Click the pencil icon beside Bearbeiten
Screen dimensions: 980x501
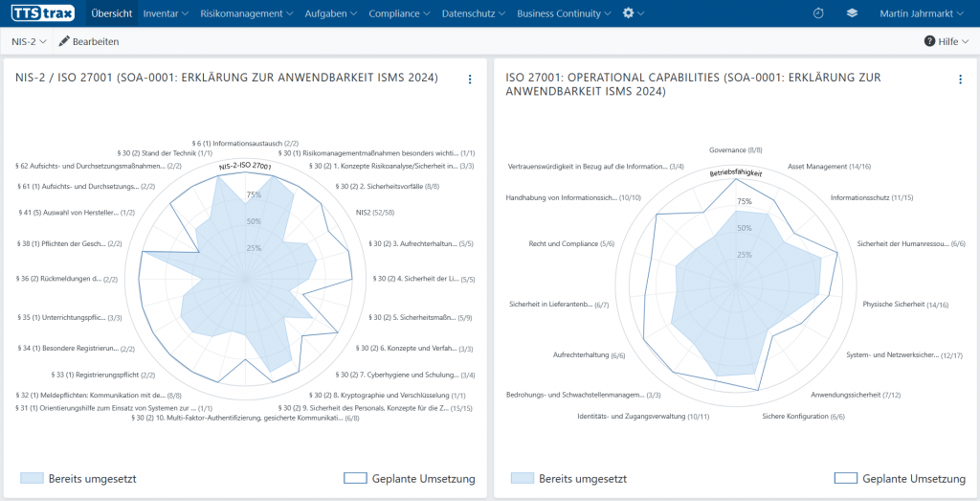coord(64,42)
